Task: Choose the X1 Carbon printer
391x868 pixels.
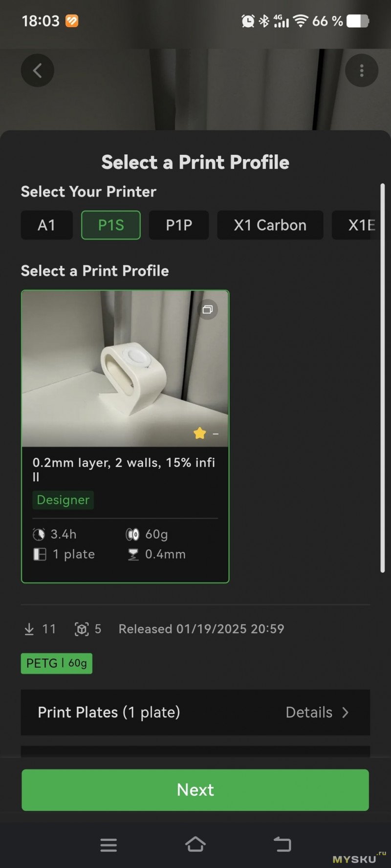Action: [270, 225]
